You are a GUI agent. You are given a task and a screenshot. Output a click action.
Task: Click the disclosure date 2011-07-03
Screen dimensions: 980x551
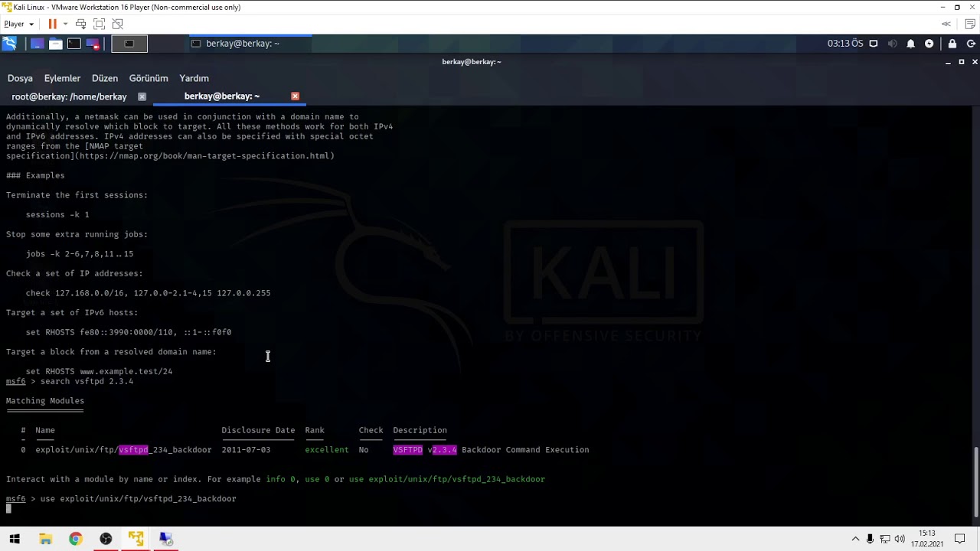tap(246, 450)
